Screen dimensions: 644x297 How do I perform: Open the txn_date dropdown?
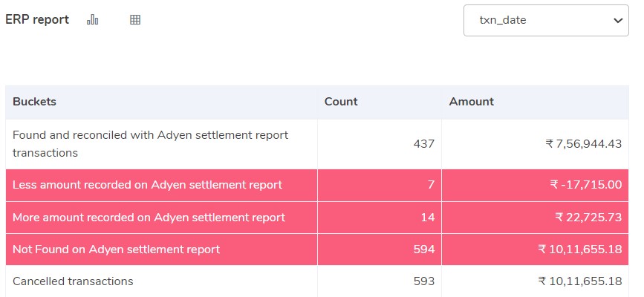pyautogui.click(x=546, y=21)
